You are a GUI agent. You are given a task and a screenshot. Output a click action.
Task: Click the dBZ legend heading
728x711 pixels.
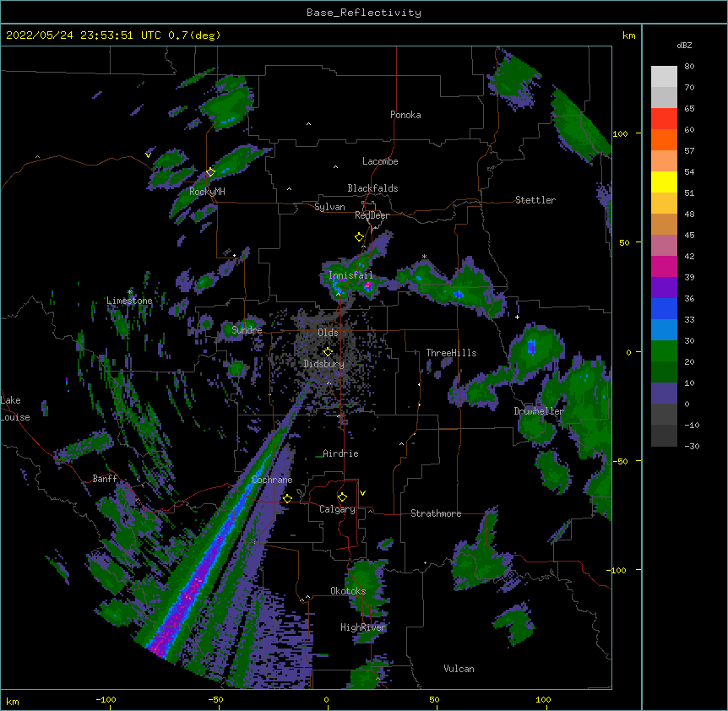(x=684, y=46)
